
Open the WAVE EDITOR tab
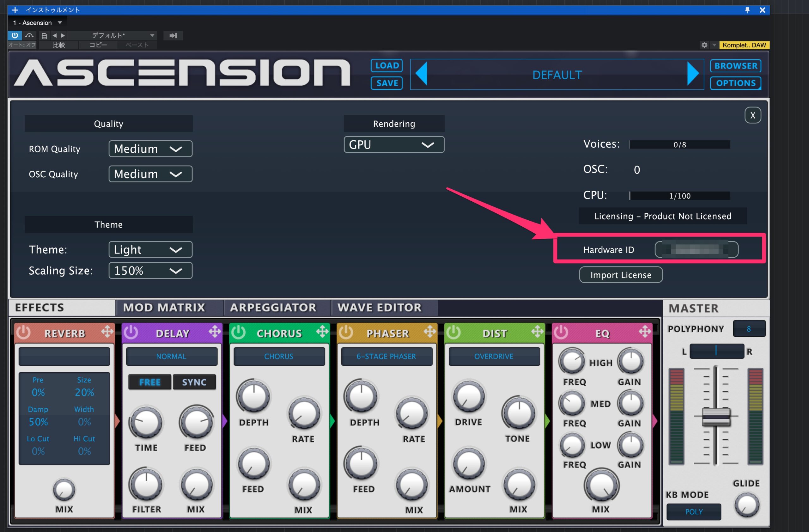click(379, 307)
